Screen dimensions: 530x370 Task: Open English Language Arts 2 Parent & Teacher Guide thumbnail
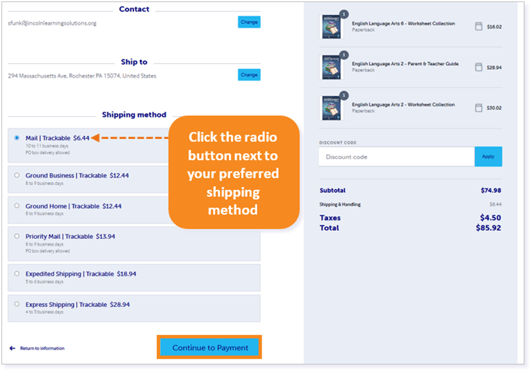(331, 67)
